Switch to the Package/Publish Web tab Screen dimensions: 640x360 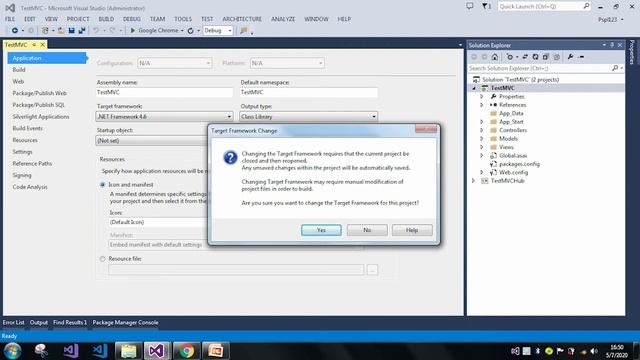pos(39,93)
